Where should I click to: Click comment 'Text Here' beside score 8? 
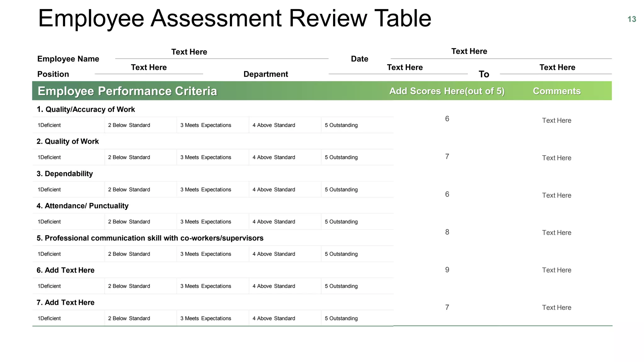click(557, 233)
